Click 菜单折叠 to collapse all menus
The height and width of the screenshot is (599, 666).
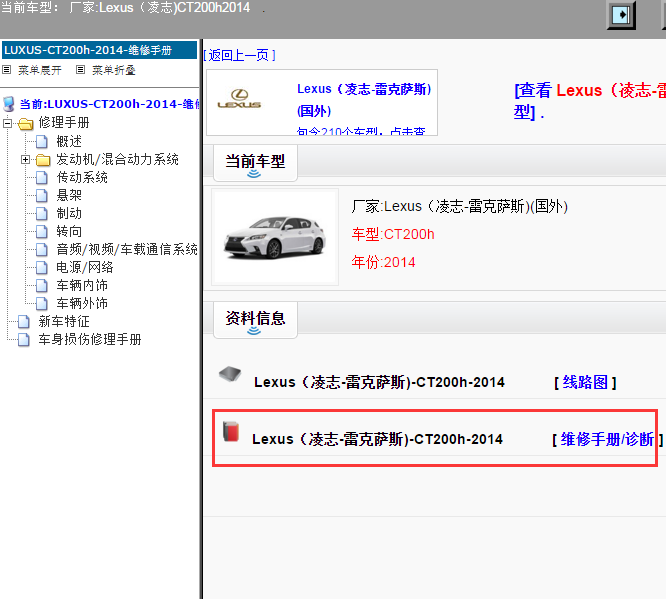point(114,70)
